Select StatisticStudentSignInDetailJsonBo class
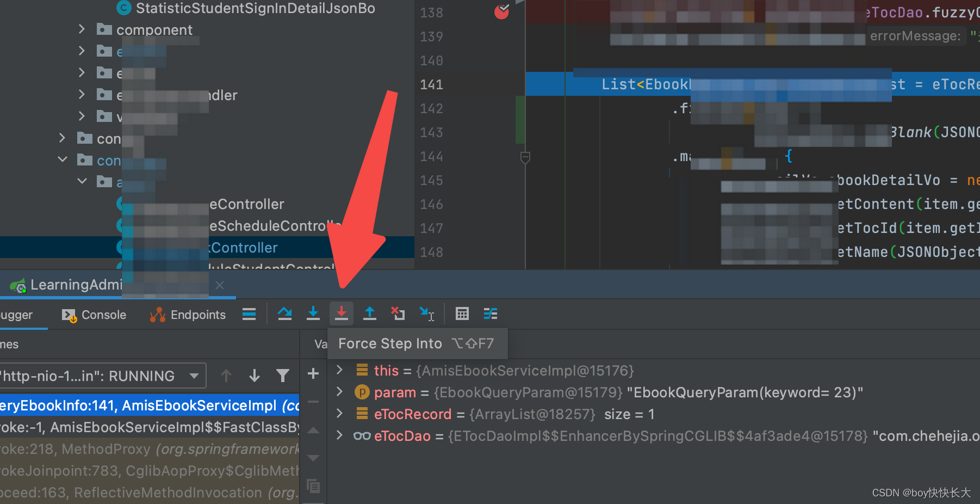The height and width of the screenshot is (504, 980). pos(255,8)
